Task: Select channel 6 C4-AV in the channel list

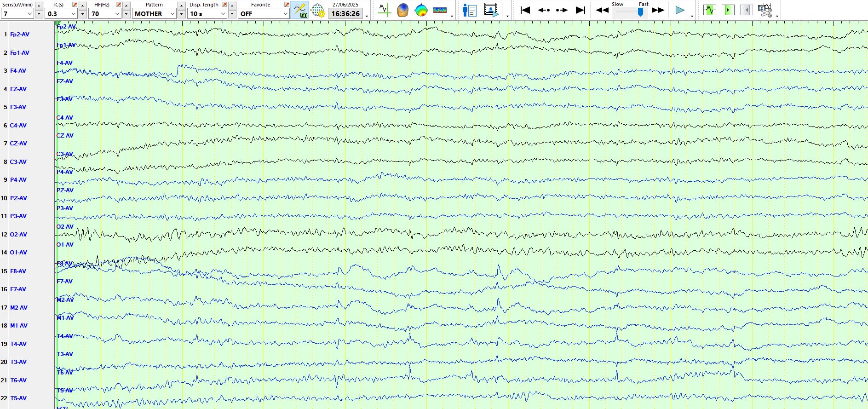Action: click(18, 126)
